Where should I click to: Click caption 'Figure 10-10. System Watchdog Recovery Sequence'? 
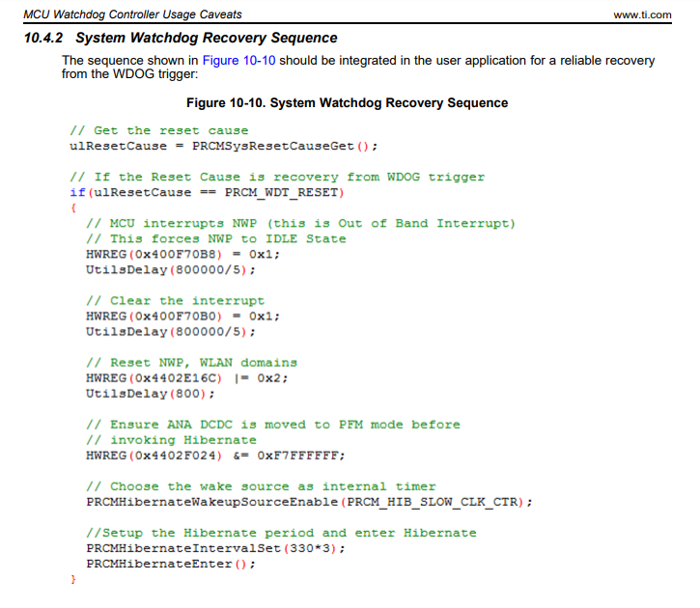click(347, 103)
